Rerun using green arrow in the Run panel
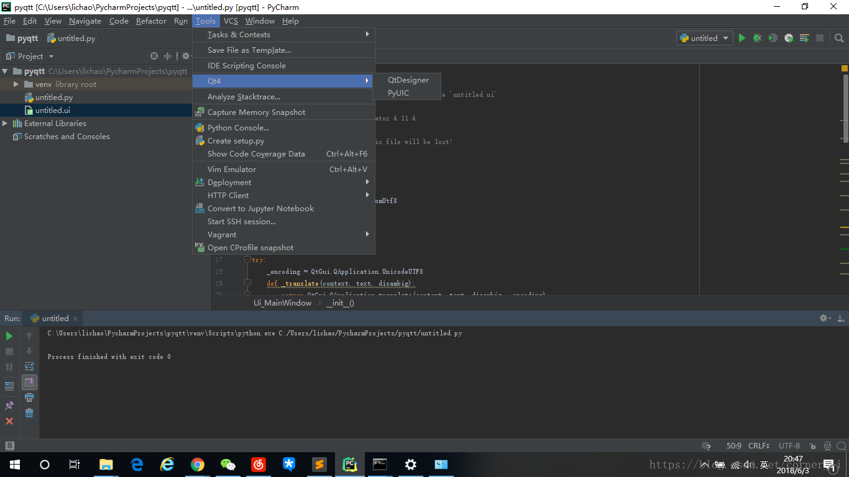849x477 pixels. [x=9, y=336]
